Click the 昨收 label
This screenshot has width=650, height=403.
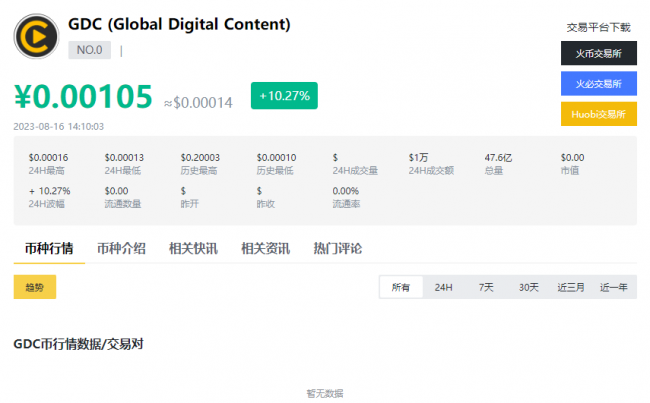click(265, 204)
